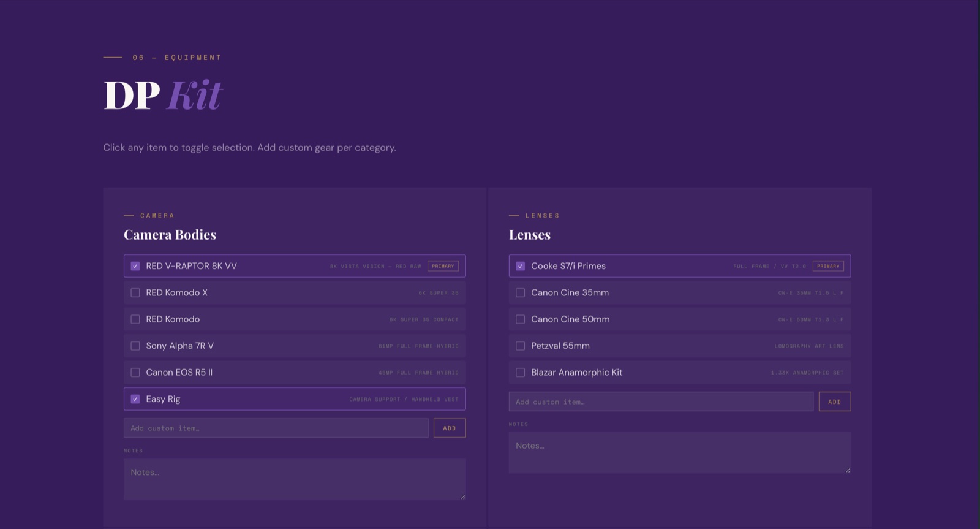Image resolution: width=980 pixels, height=529 pixels.
Task: Check the RED Komodo X checkbox
Action: click(135, 293)
